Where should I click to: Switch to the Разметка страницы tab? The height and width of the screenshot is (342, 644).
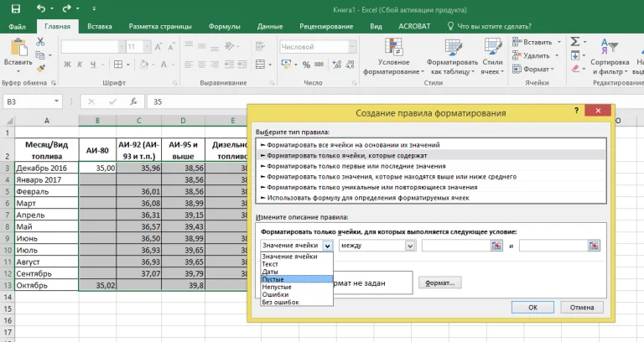160,26
